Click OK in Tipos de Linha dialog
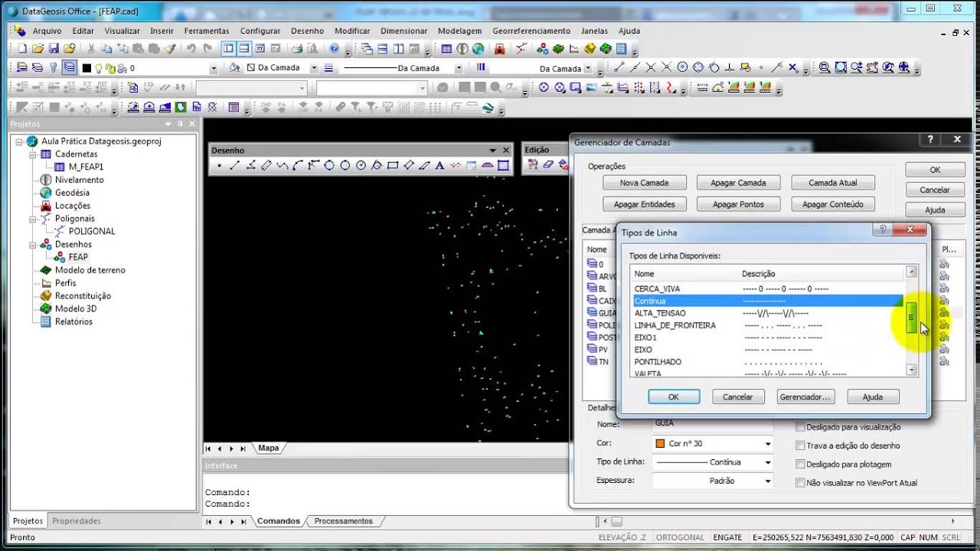 pos(674,397)
